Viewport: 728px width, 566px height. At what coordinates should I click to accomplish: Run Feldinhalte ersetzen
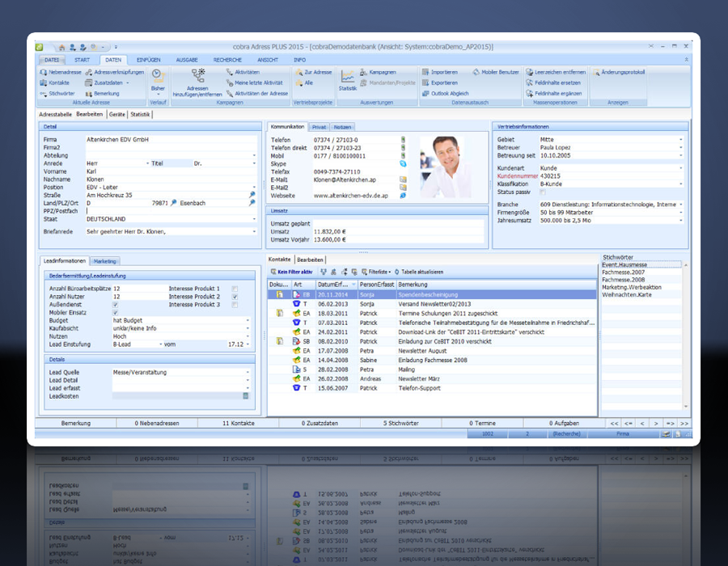tap(553, 82)
